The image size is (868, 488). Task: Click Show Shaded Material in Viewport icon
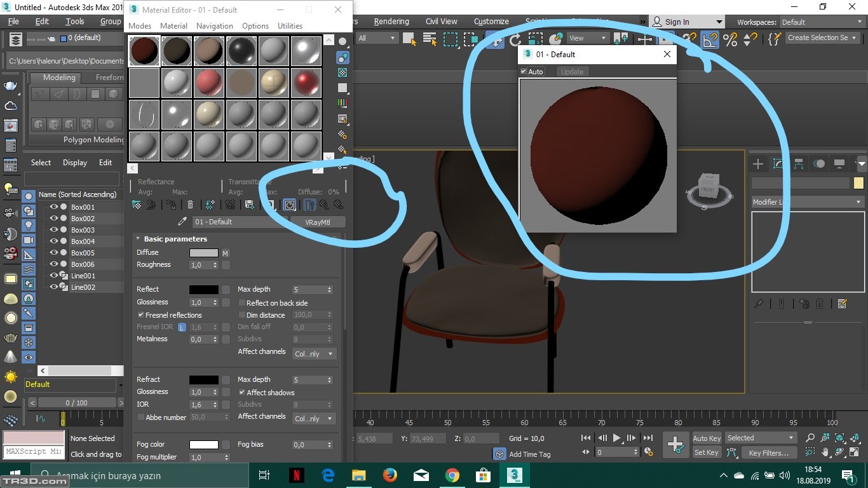[x=289, y=205]
